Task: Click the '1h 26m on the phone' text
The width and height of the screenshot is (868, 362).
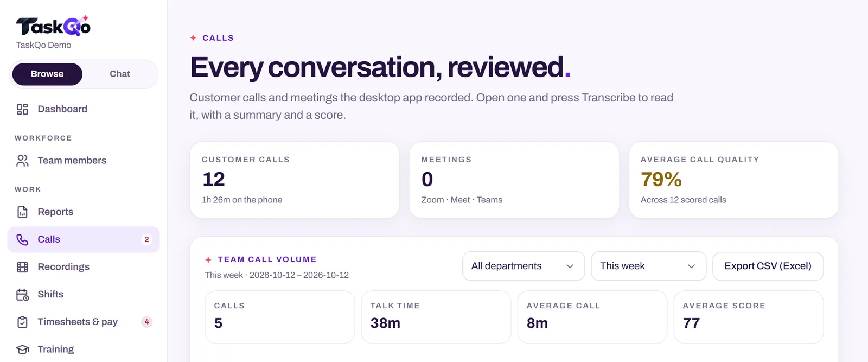Action: coord(242,200)
